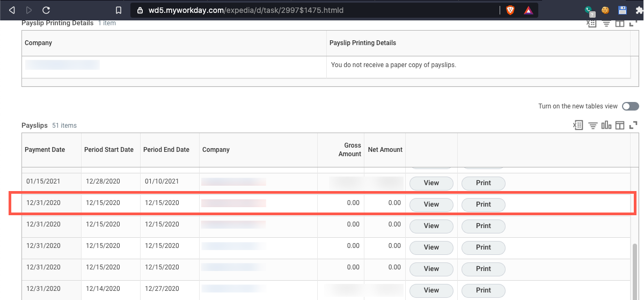
Task: Open Brave Rewards triangle icon
Action: [x=529, y=10]
